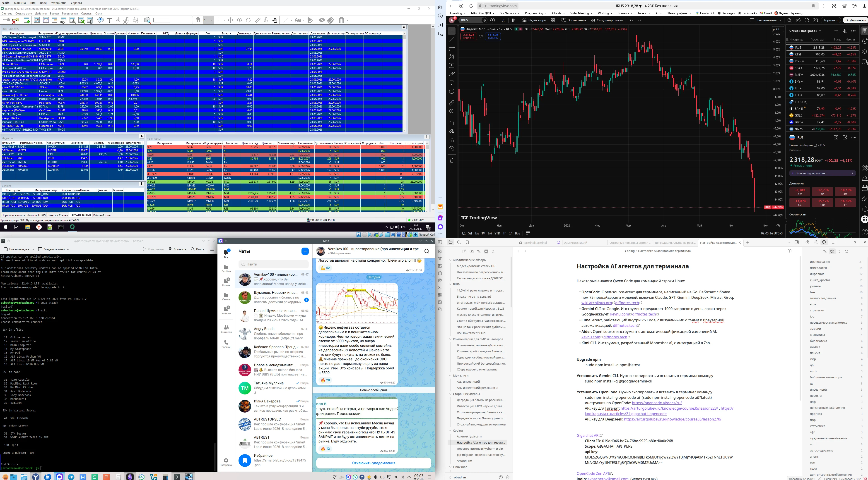This screenshot has height=480, width=868.
Task: Click the Торговать button in TradingView
Action: [x=831, y=20]
